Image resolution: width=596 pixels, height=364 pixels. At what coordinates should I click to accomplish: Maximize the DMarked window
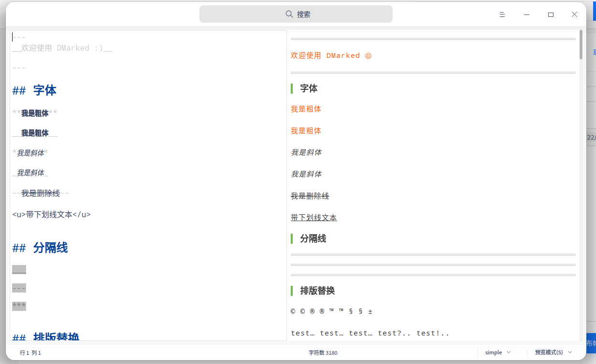[x=551, y=14]
